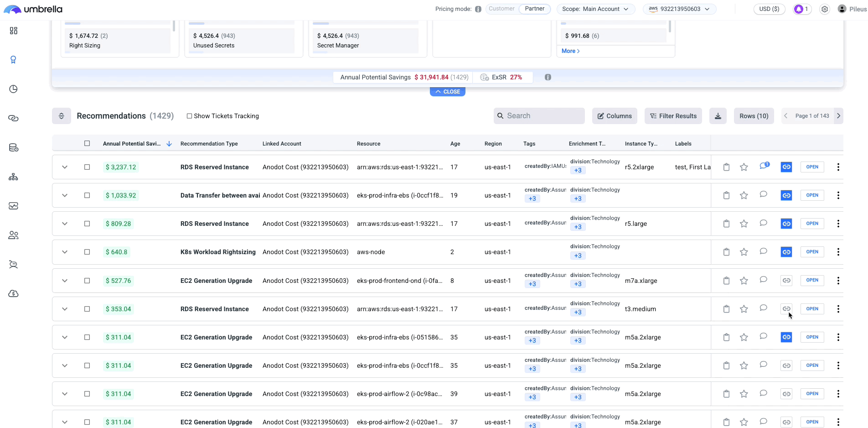Open the Unused Secrets $4,526.4 card
Screen dimensions: 868x428
click(x=242, y=41)
